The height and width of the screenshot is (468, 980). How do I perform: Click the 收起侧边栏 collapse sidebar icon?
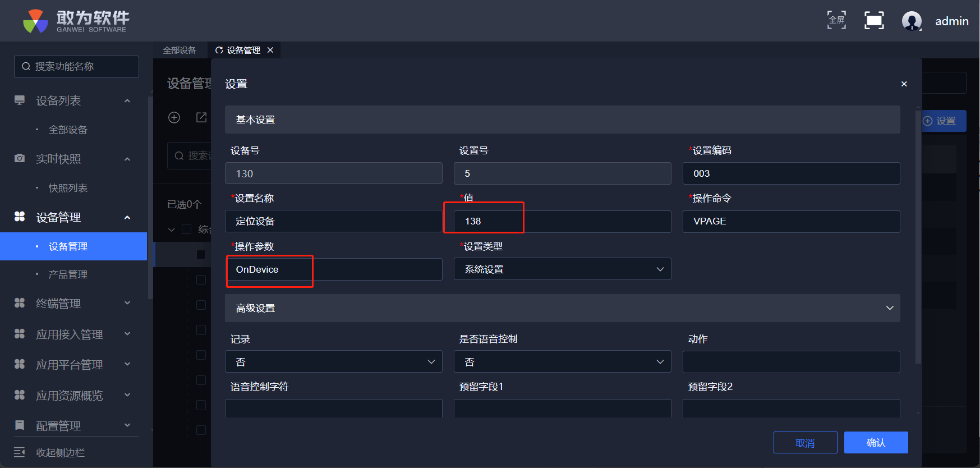20,452
